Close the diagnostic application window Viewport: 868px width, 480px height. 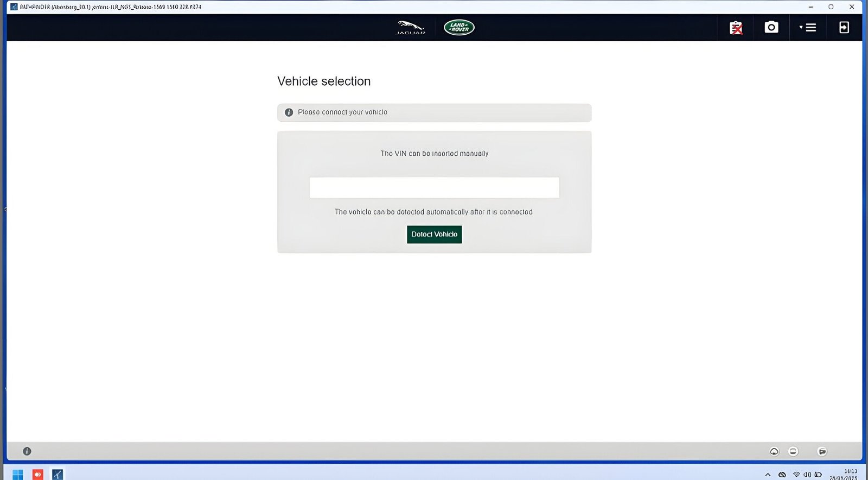(852, 7)
